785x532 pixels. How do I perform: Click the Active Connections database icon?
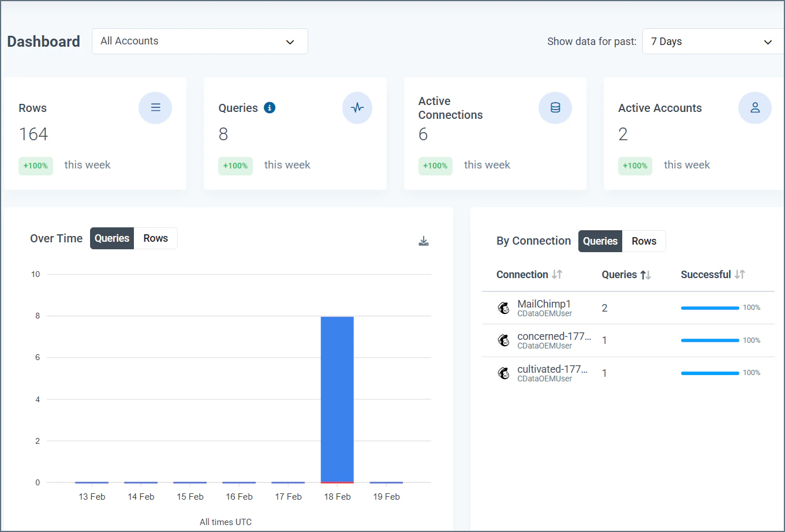[x=555, y=108]
